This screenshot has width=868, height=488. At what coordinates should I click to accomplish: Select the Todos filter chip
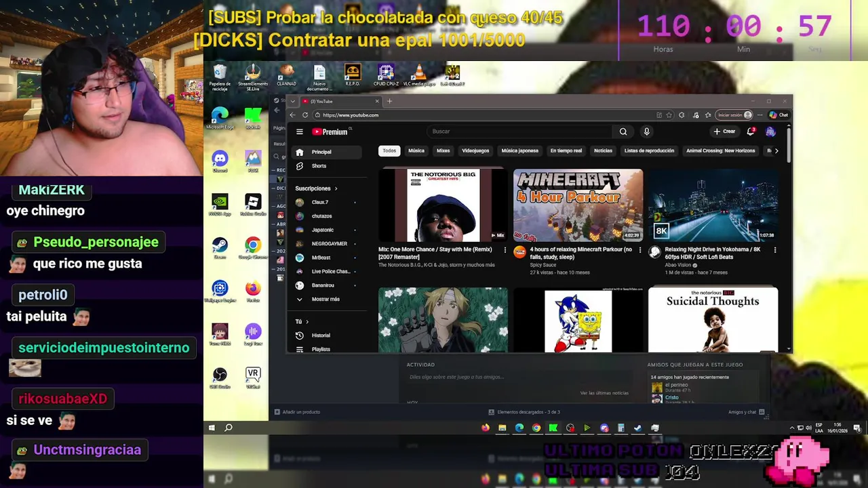389,150
